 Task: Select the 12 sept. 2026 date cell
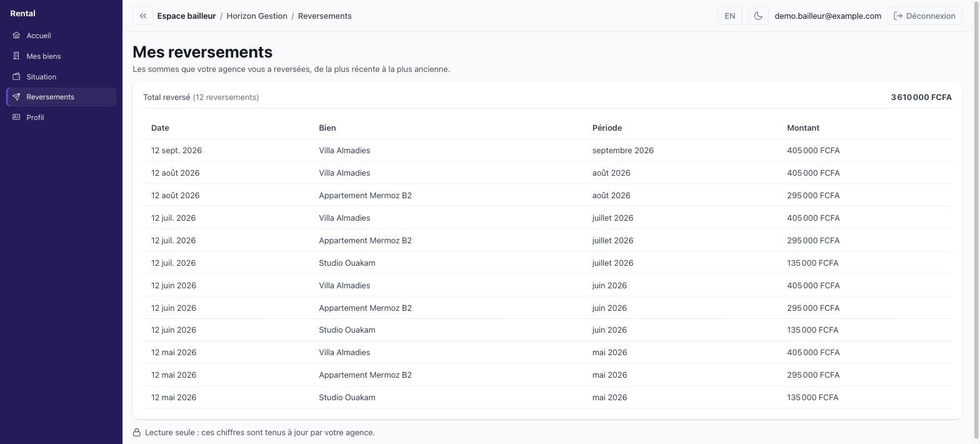coord(176,150)
